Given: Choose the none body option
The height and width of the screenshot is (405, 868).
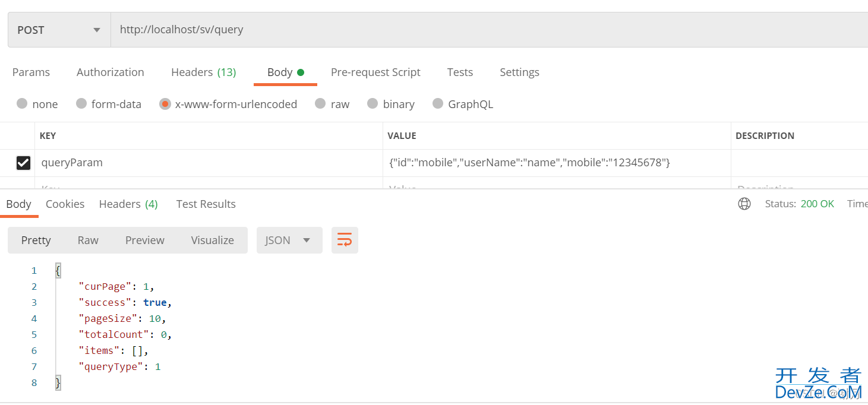Looking at the screenshot, I should [23, 104].
